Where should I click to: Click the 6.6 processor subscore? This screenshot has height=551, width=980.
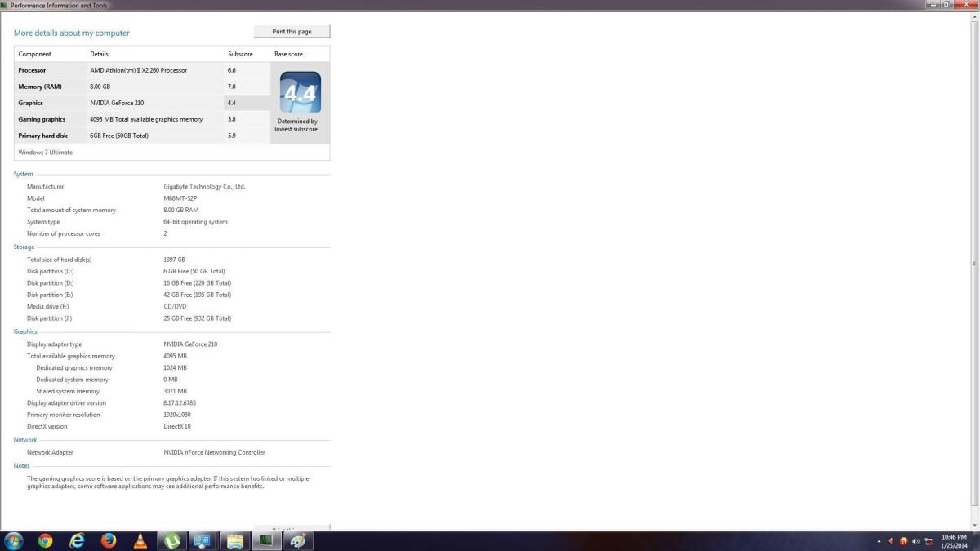coord(232,70)
